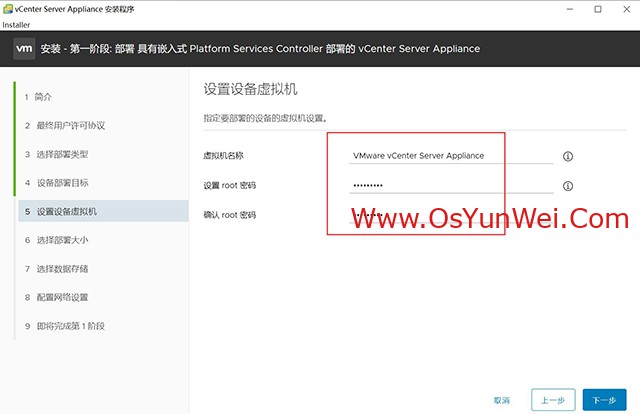
Task: Select step 5 设置设备虚拟机
Action: pyautogui.click(x=103, y=211)
